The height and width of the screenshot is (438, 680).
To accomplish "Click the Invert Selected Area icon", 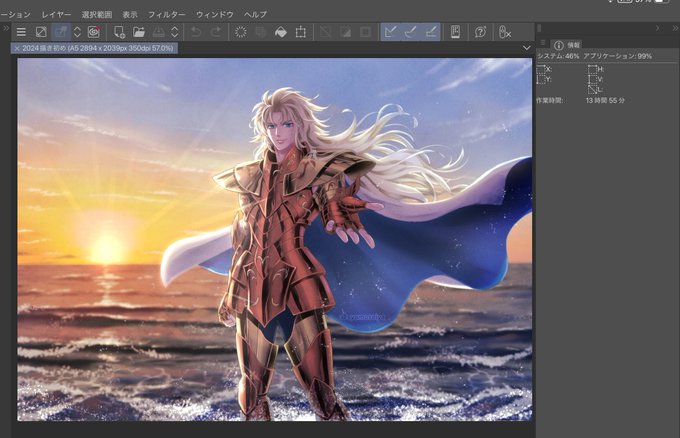I will pyautogui.click(x=346, y=32).
